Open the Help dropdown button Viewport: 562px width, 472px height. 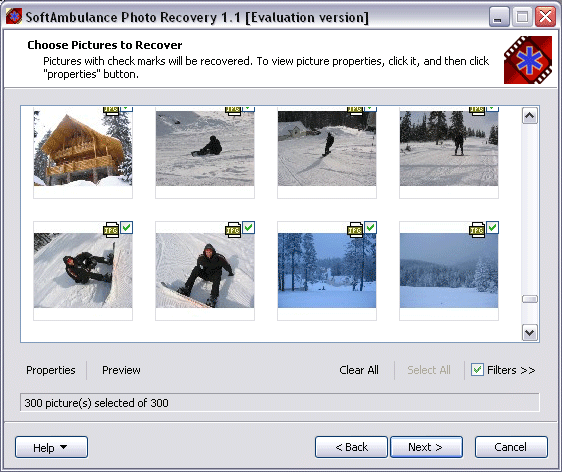(x=51, y=447)
